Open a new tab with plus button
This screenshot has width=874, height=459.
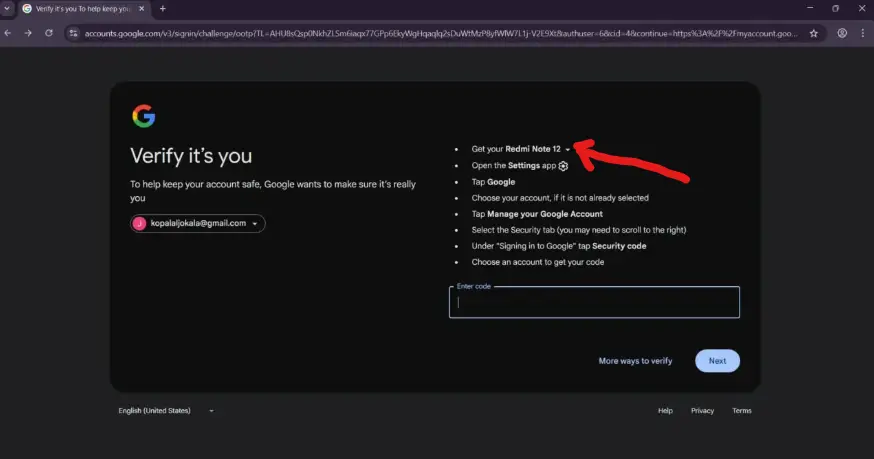click(163, 8)
